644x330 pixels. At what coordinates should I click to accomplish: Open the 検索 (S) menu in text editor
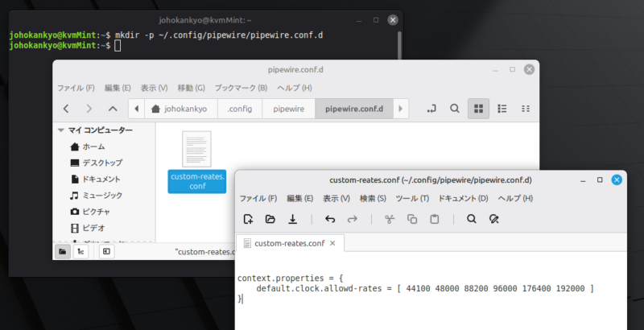coord(374,198)
